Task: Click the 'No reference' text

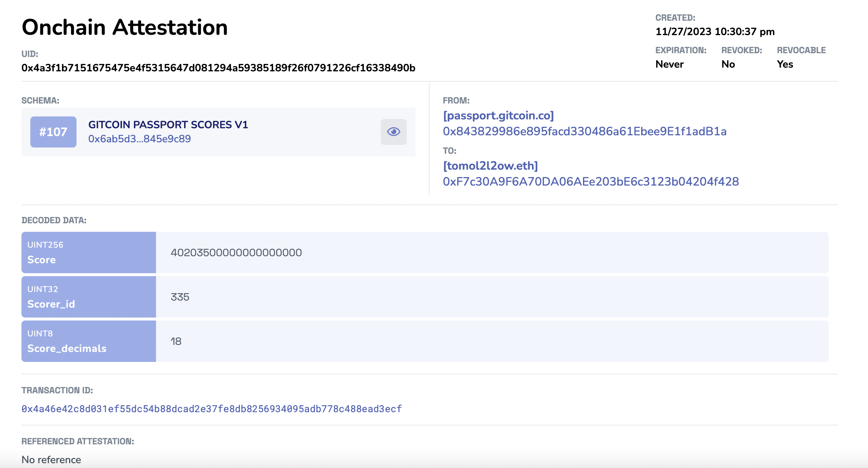Action: [51, 459]
